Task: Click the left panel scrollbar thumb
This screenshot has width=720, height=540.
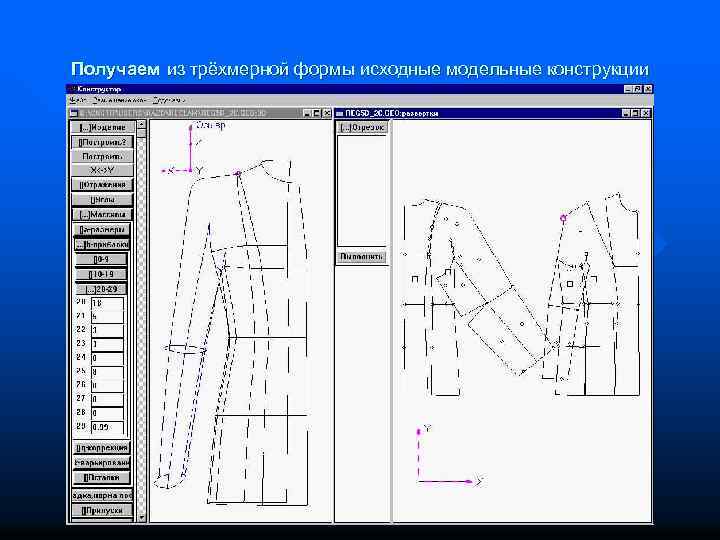Action: 141,133
